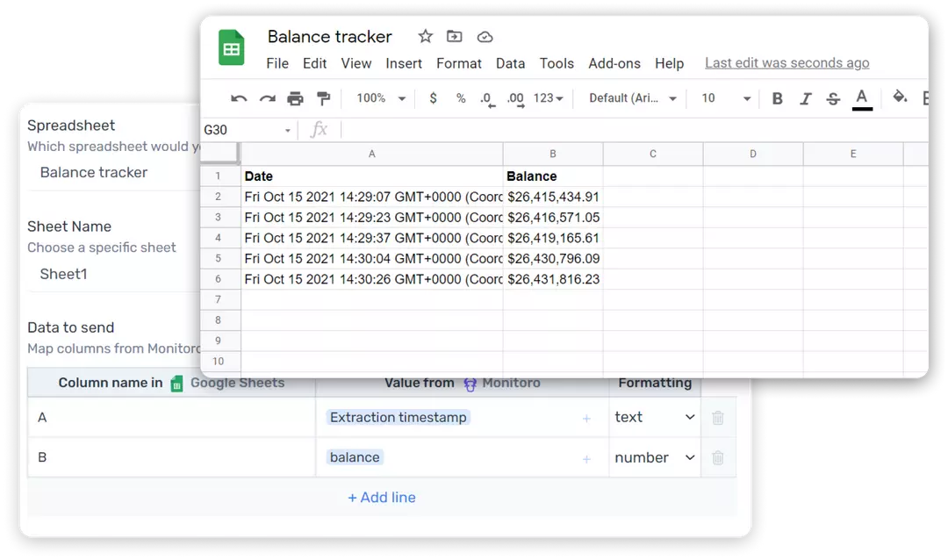Click plus icon beside Extraction timestamp
948x560 pixels.
pyautogui.click(x=586, y=419)
